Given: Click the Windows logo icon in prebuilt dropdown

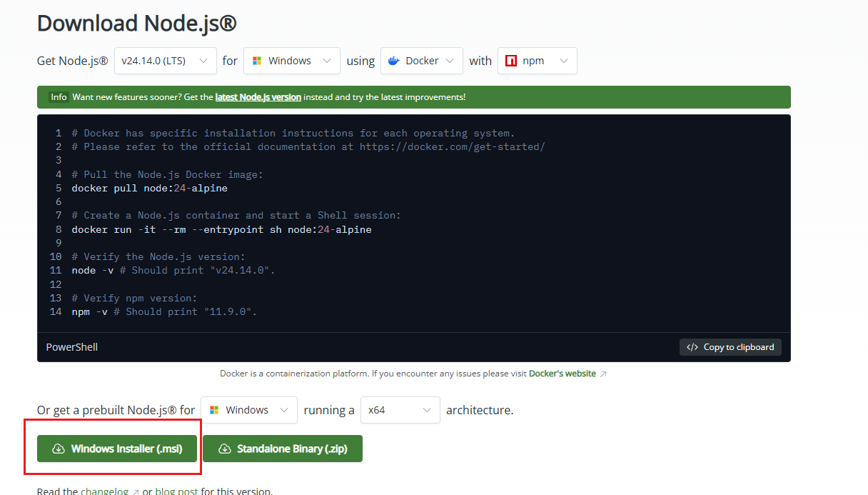Looking at the screenshot, I should [x=214, y=410].
